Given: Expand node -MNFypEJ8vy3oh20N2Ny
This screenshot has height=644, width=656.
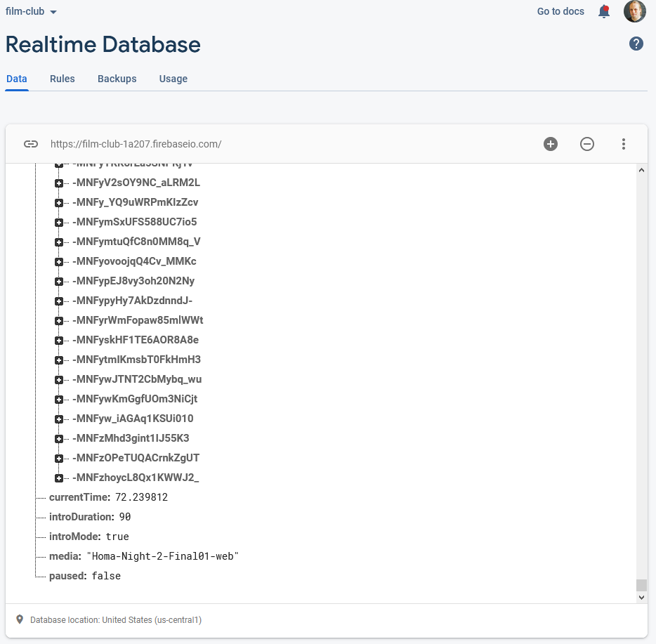Looking at the screenshot, I should pos(59,282).
